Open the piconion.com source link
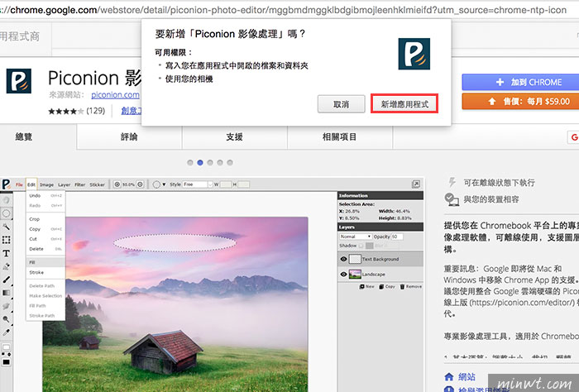 click(115, 95)
